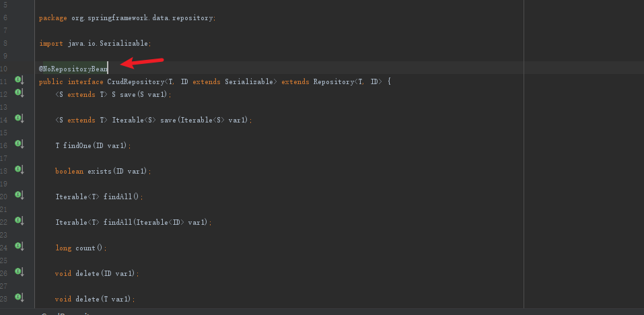Click the implementations gutter icon beside CrudRepository interface
Viewport: 644px width, 315px height.
(19, 81)
